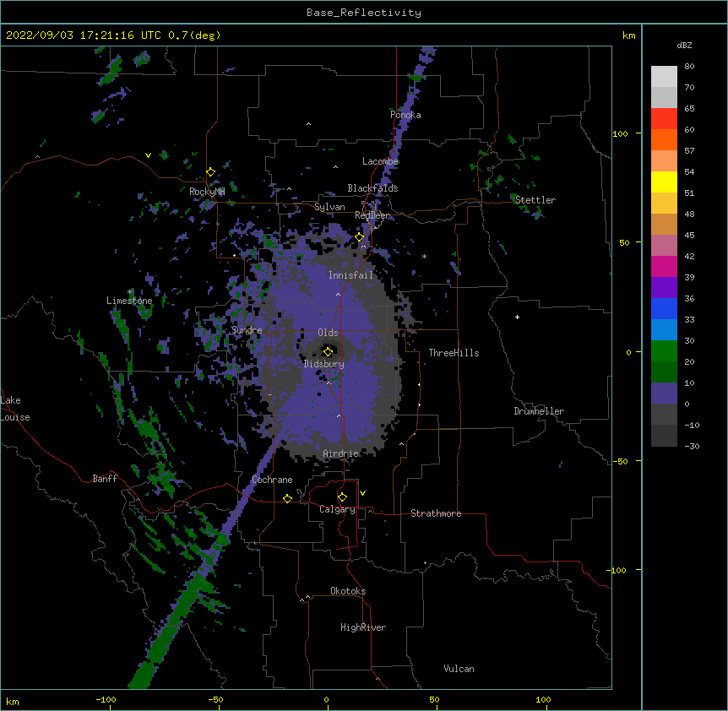Click the Olds town label

[328, 333]
